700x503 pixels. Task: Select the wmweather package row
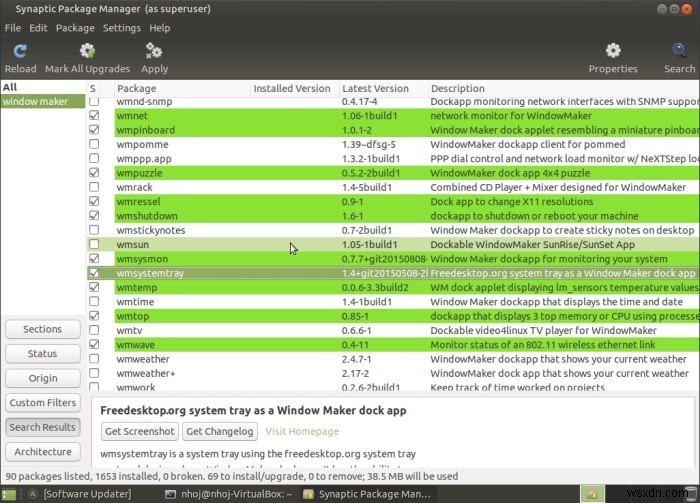393,359
